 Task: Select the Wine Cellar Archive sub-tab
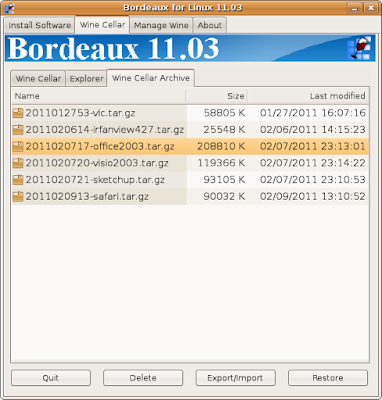[x=151, y=78]
